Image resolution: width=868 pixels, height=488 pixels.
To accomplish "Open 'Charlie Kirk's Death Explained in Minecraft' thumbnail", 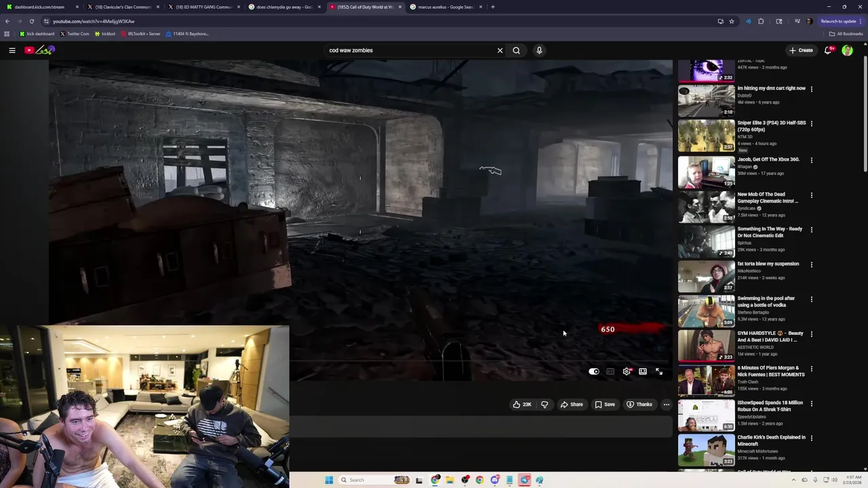I will [x=707, y=450].
